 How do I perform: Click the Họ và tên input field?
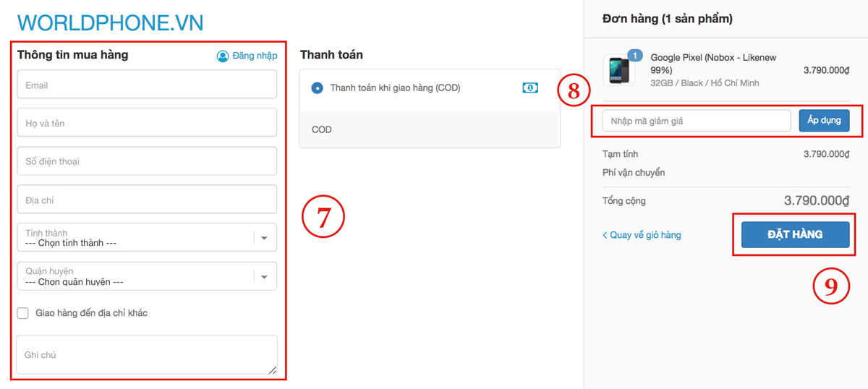pyautogui.click(x=147, y=123)
